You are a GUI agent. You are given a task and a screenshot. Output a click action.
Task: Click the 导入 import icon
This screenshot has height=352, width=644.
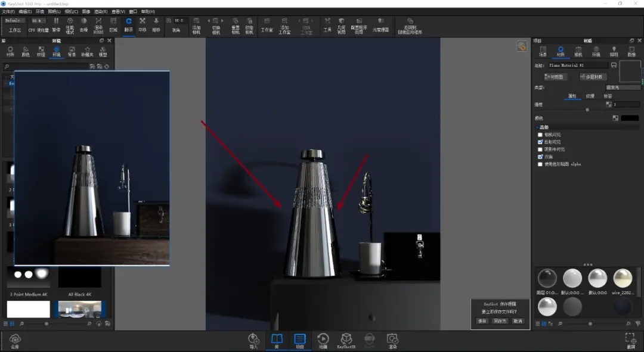point(253,341)
